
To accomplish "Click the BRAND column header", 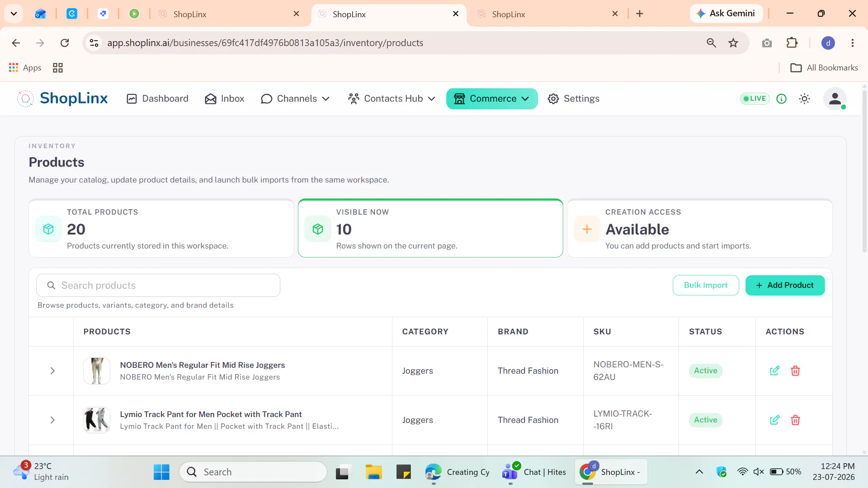I will [x=513, y=332].
